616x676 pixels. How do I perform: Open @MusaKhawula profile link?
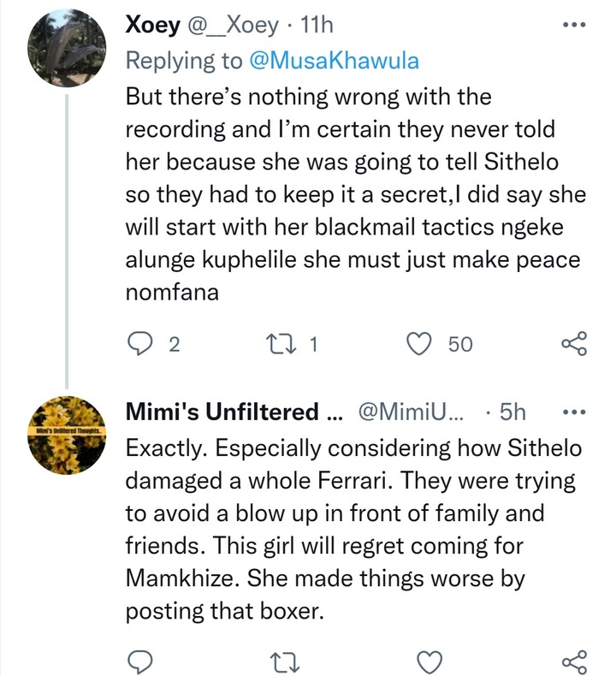click(x=334, y=61)
